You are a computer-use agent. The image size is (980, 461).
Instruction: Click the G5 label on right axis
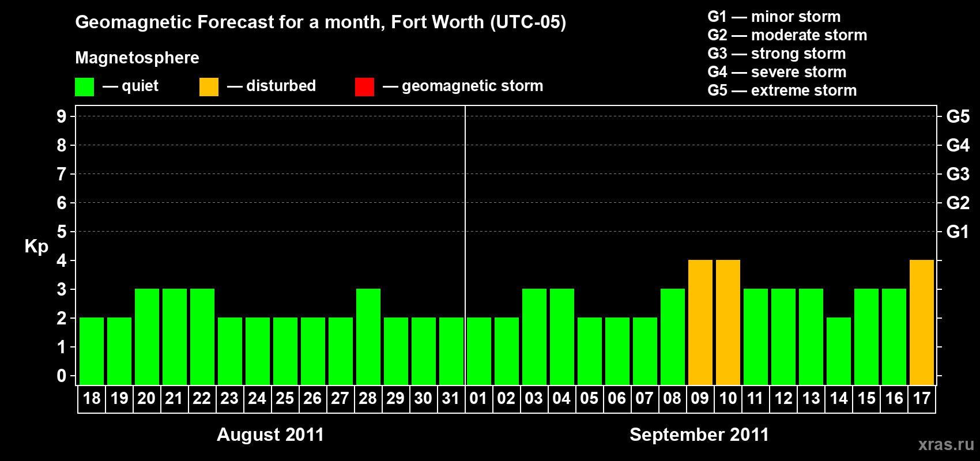[x=958, y=116]
